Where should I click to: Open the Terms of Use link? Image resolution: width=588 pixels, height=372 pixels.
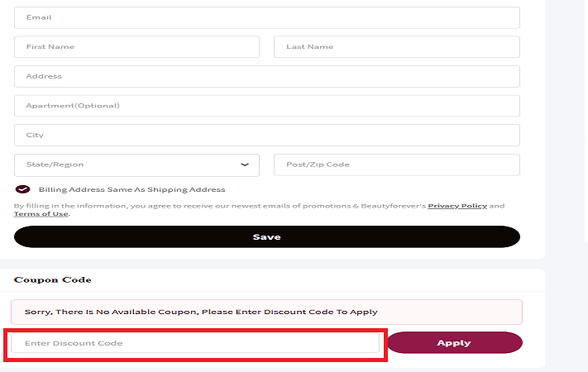pyautogui.click(x=41, y=214)
